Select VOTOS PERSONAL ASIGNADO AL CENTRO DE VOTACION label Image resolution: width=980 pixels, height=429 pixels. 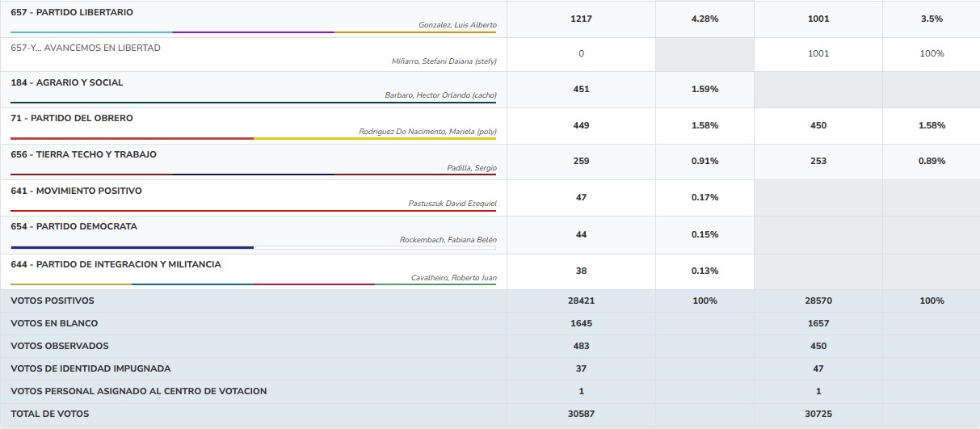point(138,391)
